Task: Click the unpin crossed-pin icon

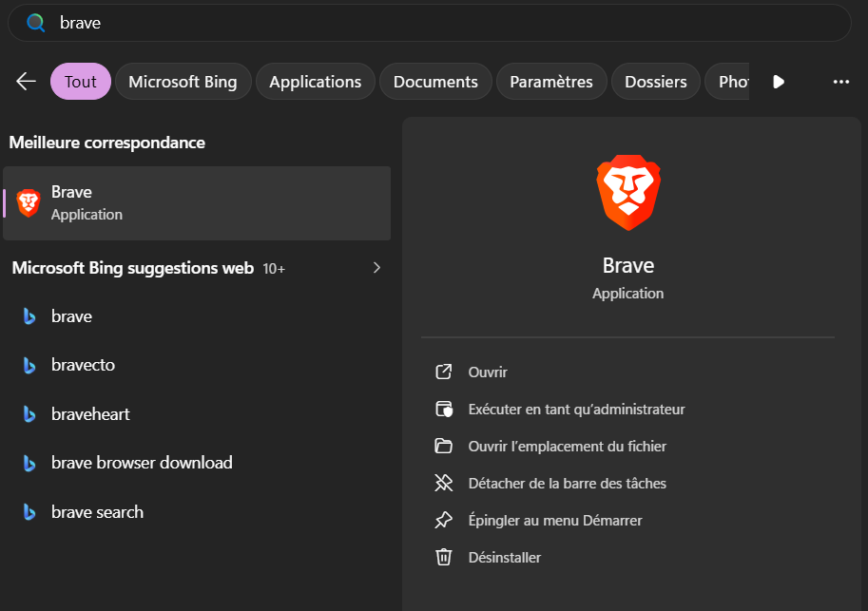Action: 443,483
